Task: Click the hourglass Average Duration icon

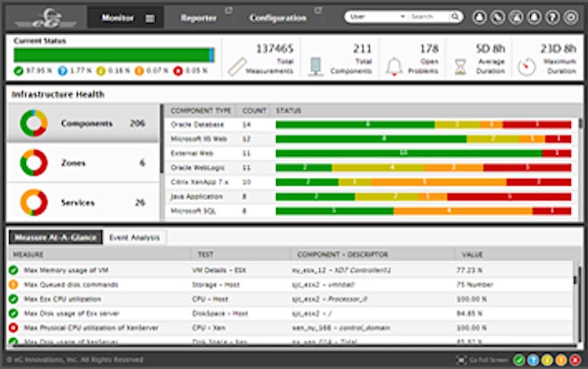Action: point(460,67)
